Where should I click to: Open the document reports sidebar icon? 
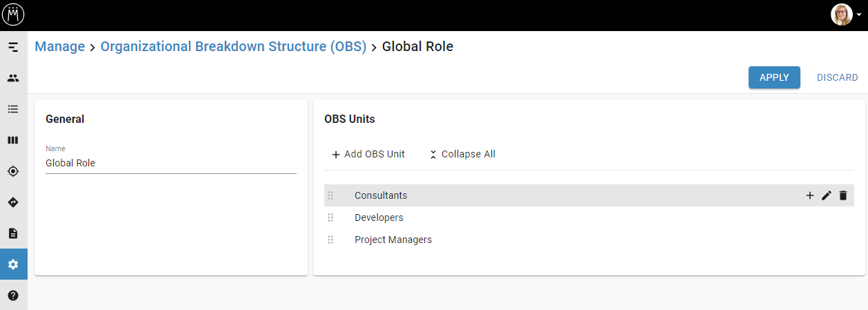coord(13,233)
